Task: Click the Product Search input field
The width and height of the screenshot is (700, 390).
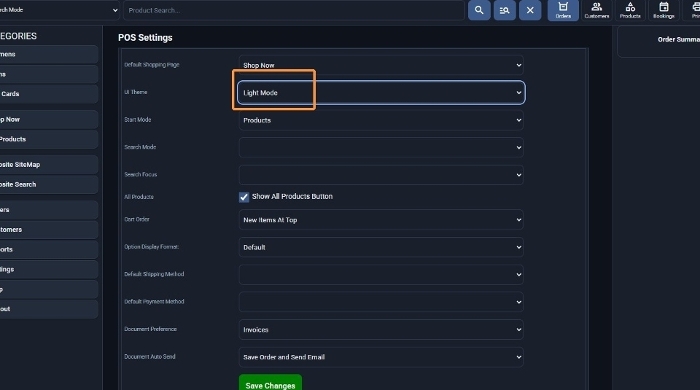Action: (x=294, y=10)
